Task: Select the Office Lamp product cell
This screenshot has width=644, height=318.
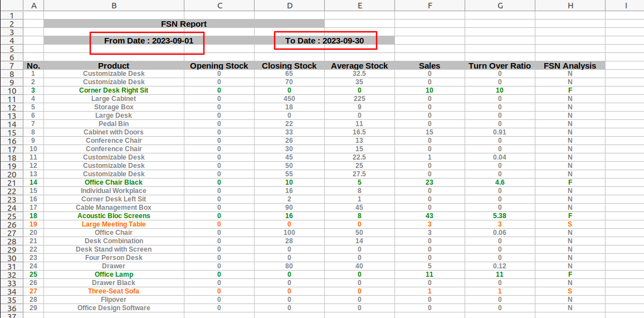Action: pyautogui.click(x=114, y=274)
